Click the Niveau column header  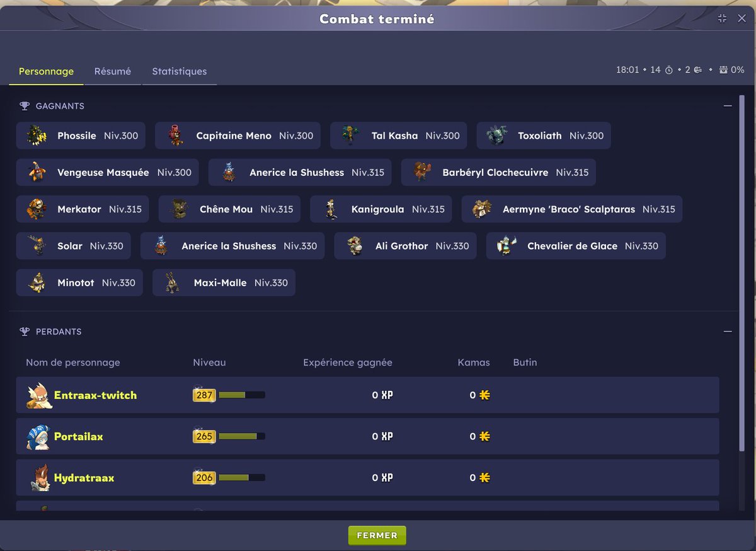point(209,362)
